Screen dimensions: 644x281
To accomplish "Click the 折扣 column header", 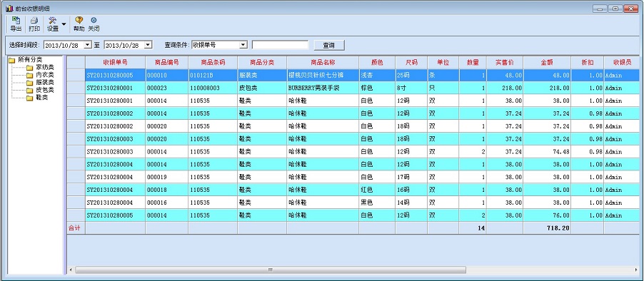I will [x=588, y=62].
